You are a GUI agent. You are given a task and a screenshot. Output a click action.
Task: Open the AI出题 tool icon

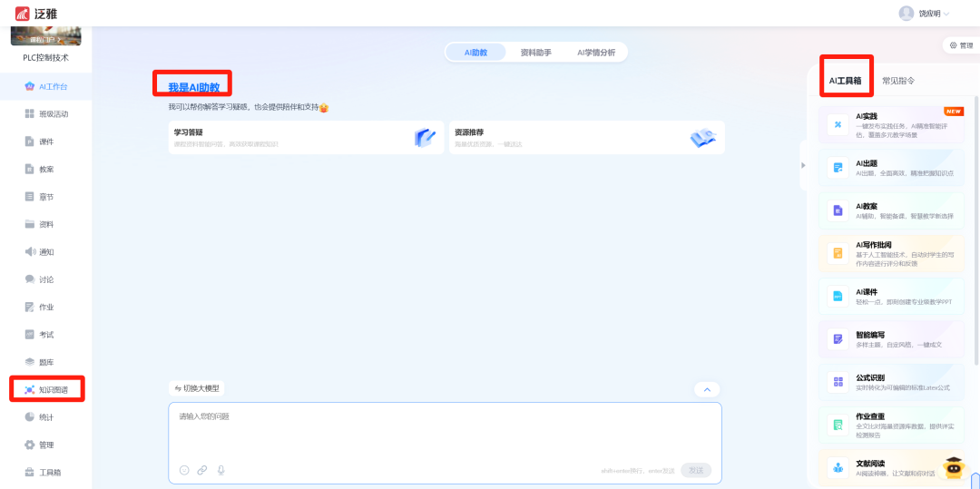coord(838,168)
